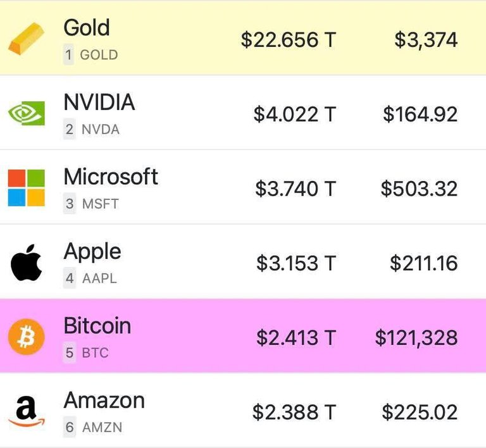Click Gold's $22.656 T market cap
This screenshot has height=448, width=486.
tap(289, 40)
